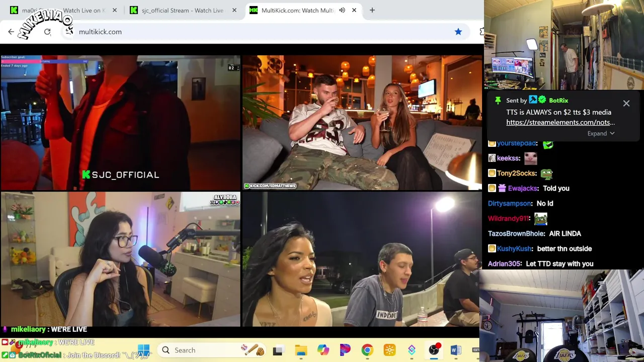The image size is (644, 362).
Task: Toggle the bookmark star for this page
Action: click(x=458, y=32)
